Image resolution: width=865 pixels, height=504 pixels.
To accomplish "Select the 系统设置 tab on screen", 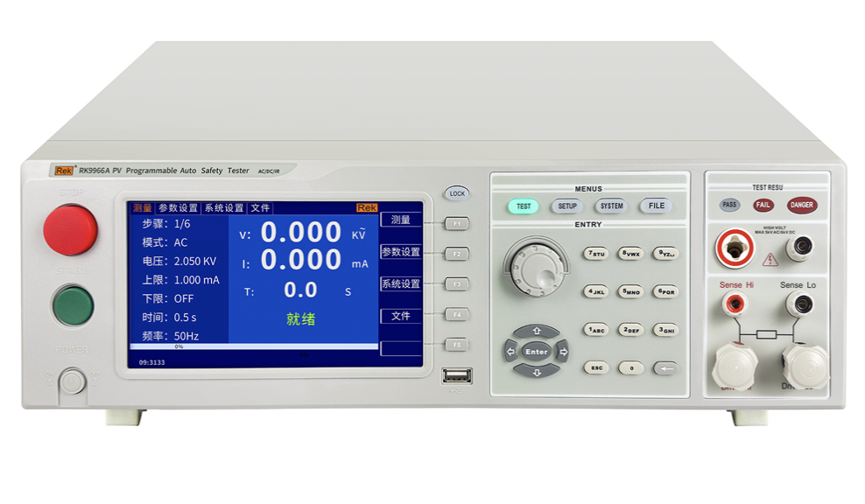I will 224,208.
